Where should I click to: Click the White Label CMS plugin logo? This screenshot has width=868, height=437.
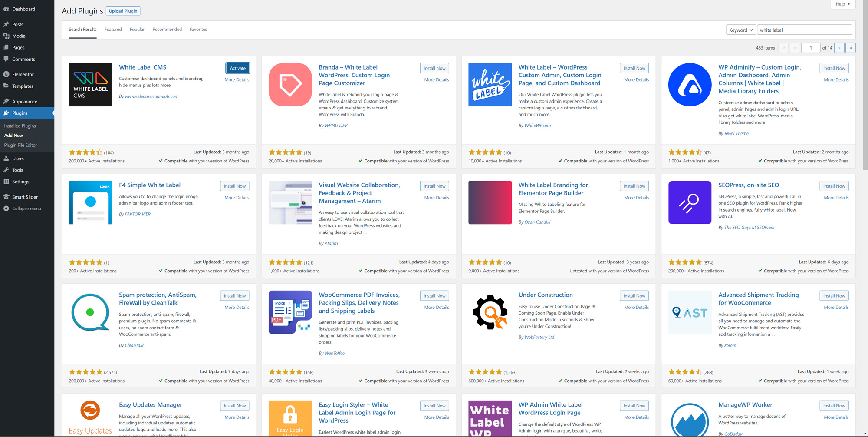[90, 85]
